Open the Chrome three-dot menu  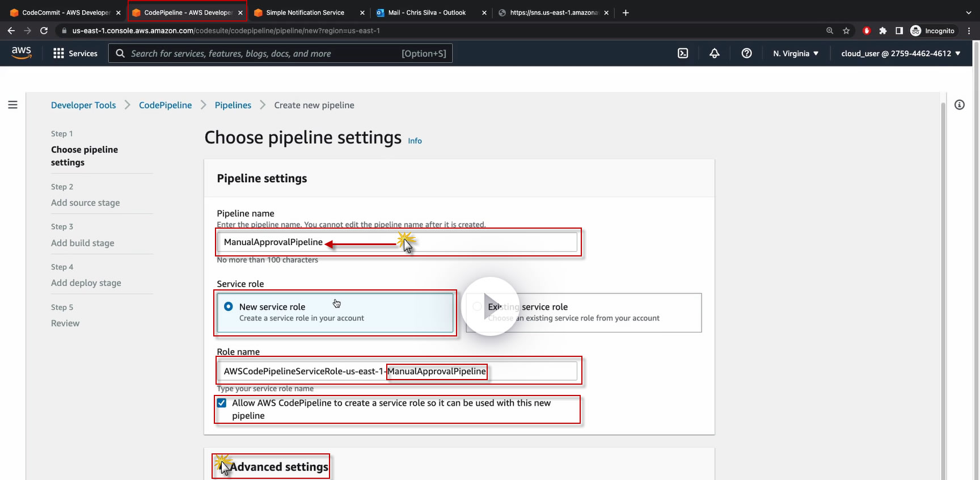pyautogui.click(x=969, y=31)
